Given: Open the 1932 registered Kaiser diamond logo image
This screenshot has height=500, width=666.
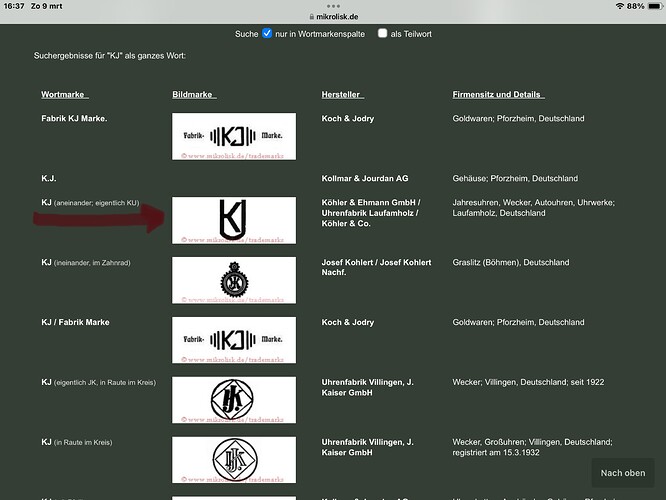Looking at the screenshot, I should (234, 460).
